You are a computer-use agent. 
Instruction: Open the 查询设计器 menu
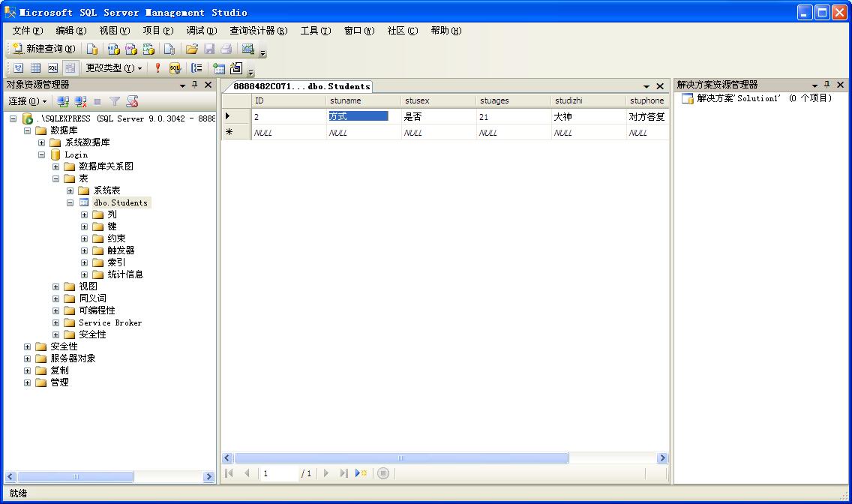258,31
